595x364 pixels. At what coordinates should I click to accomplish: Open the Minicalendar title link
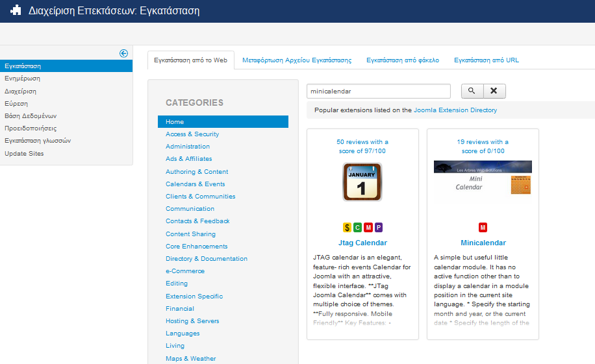pos(483,243)
